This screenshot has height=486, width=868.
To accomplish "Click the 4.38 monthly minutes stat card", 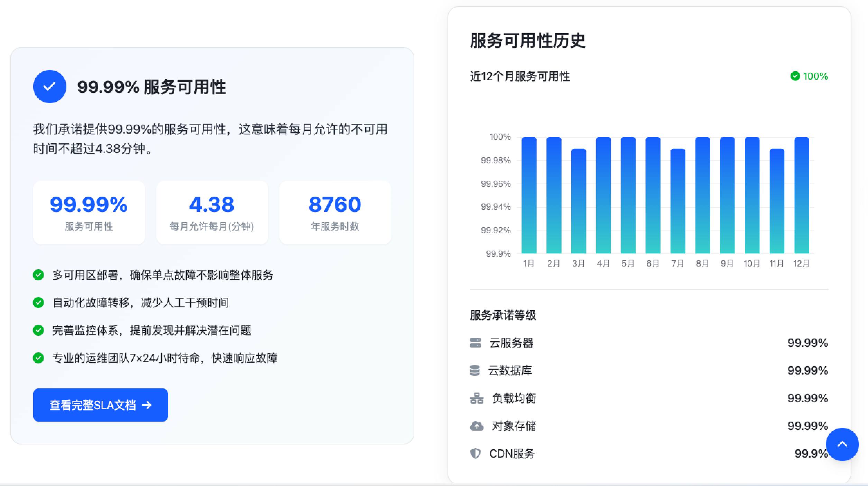I will pos(212,212).
